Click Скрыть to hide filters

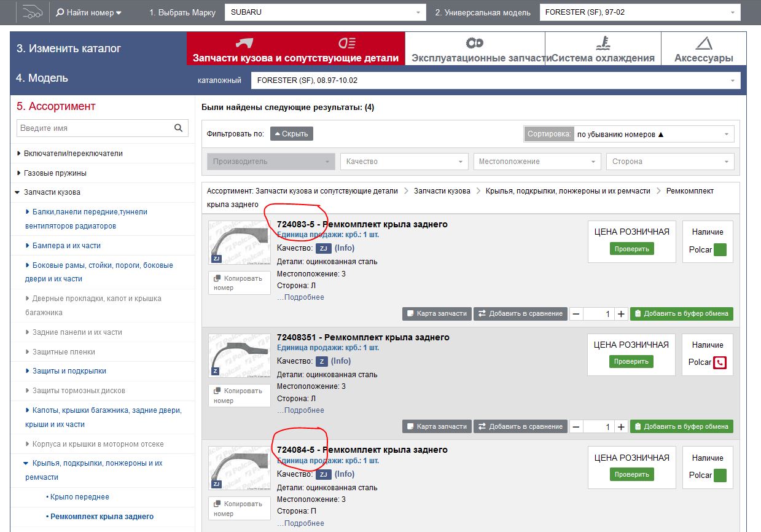tap(291, 133)
